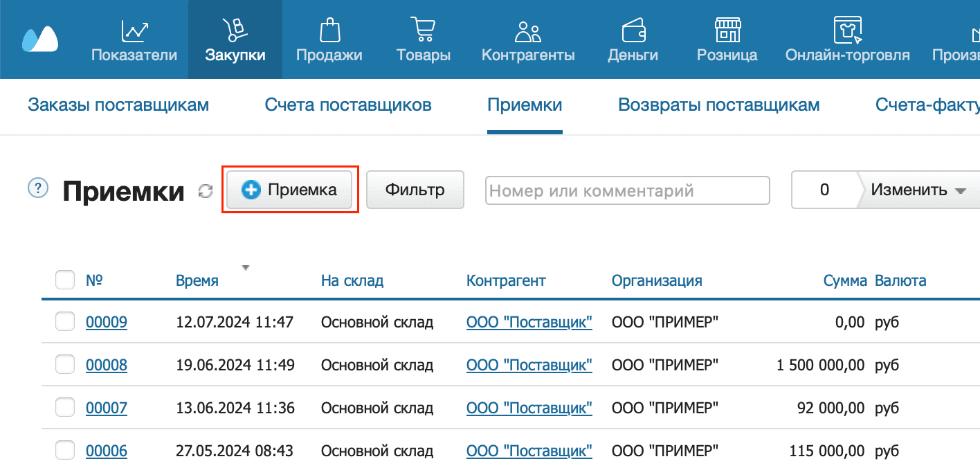Open the Изменить dropdown menu
The image size is (980, 468).
click(x=916, y=189)
